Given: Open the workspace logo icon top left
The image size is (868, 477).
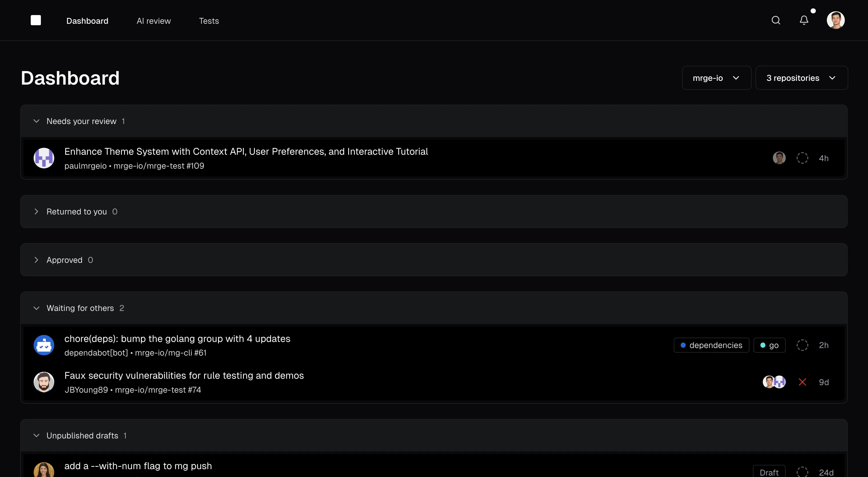Looking at the screenshot, I should pyautogui.click(x=36, y=20).
